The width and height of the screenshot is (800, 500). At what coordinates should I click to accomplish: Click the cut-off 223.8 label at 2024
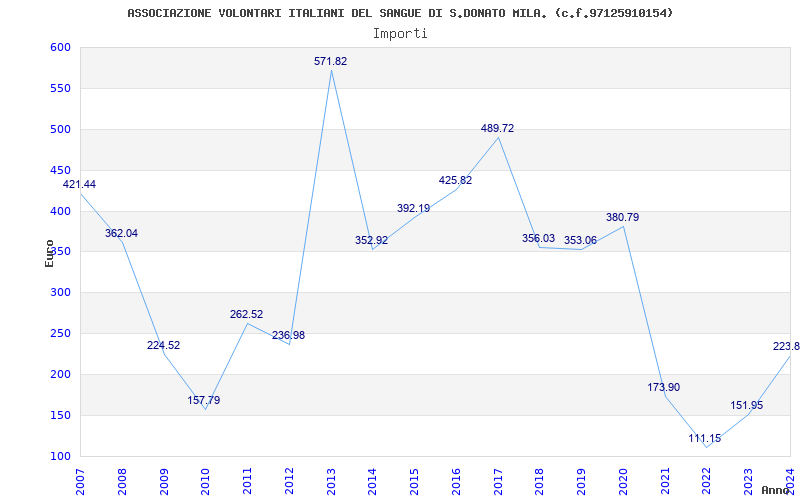pos(786,346)
